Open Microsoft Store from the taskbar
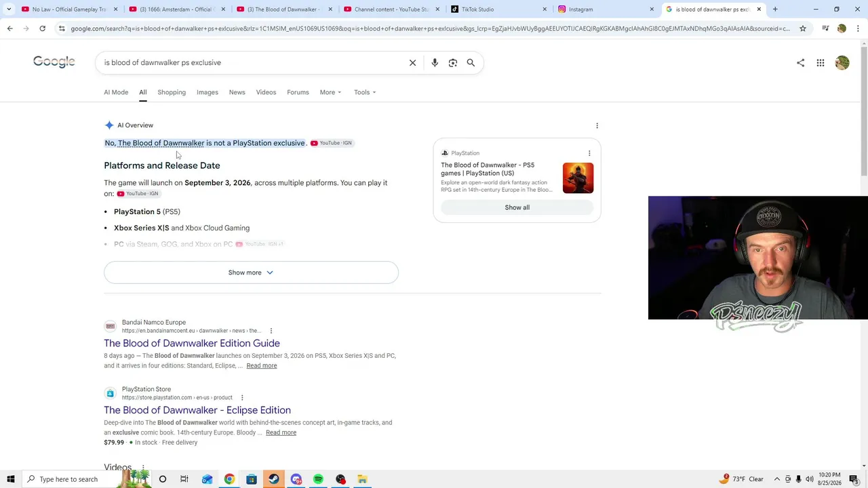 [x=252, y=479]
